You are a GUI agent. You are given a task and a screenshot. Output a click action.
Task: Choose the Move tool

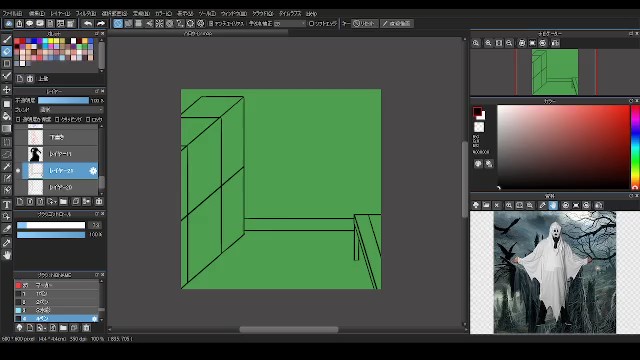pyautogui.click(x=7, y=89)
